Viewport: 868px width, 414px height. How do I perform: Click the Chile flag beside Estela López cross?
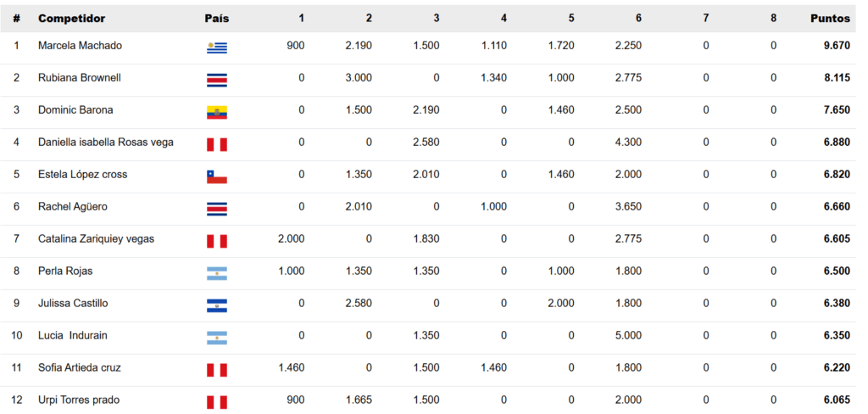click(x=217, y=176)
